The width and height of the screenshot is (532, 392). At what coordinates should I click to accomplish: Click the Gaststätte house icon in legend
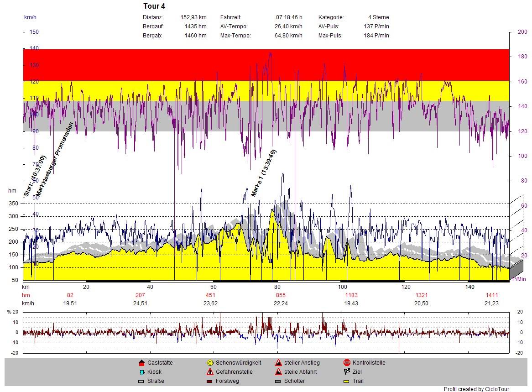tap(141, 363)
